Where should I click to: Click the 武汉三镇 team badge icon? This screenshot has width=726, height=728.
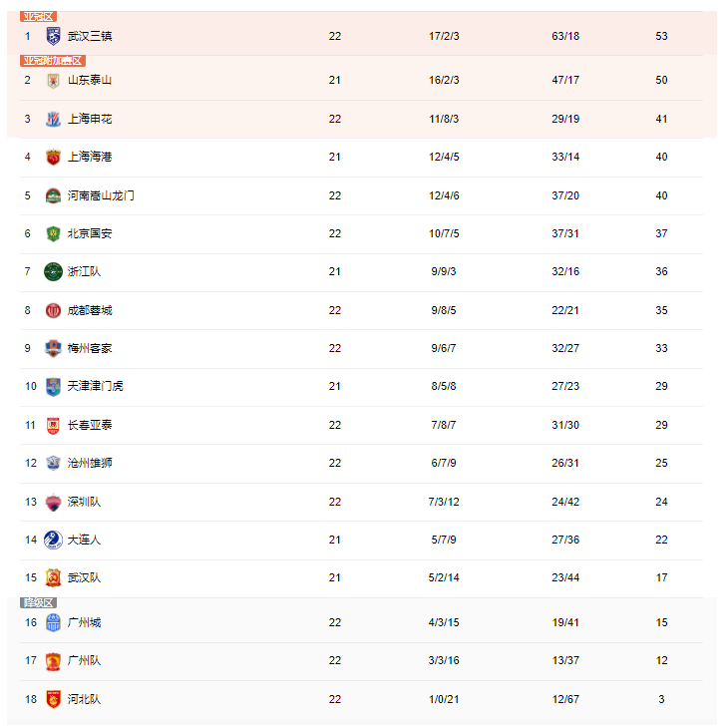[54, 36]
